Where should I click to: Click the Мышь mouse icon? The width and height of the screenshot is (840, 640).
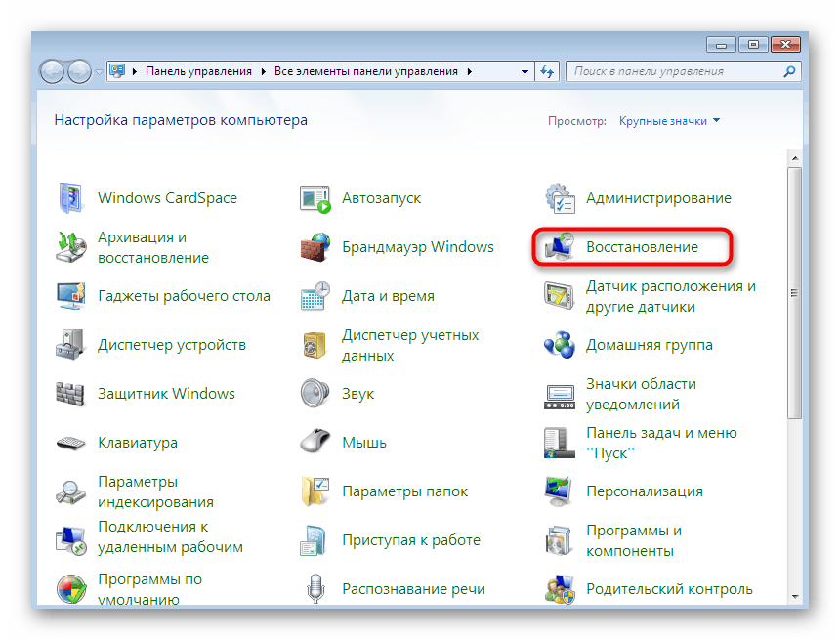[x=315, y=442]
